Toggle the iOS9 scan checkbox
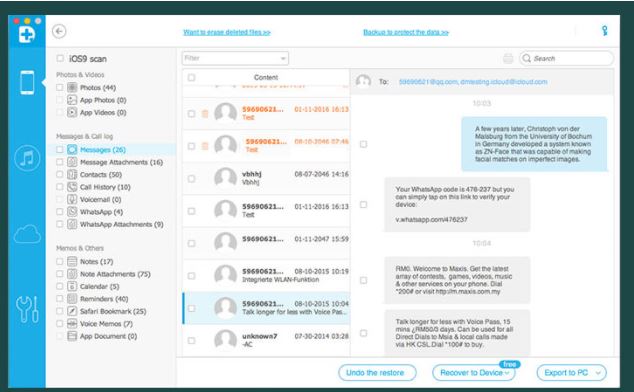Image resolution: width=634 pixels, height=392 pixels. 60,58
